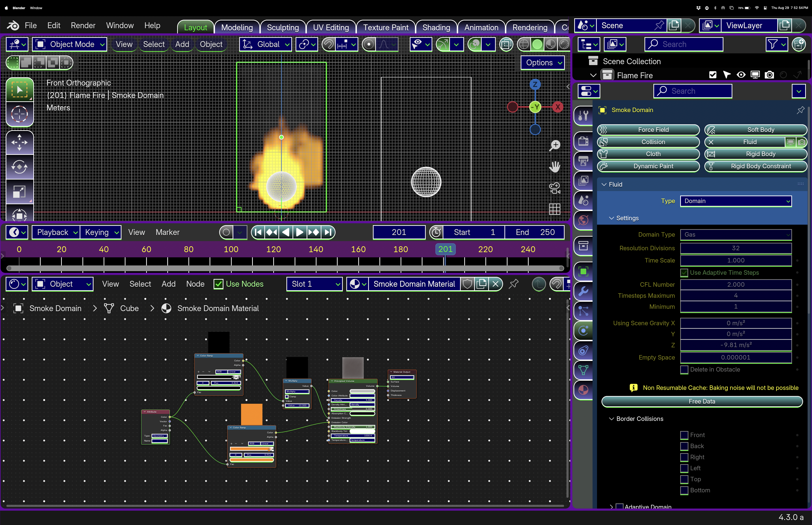The height and width of the screenshot is (525, 812).
Task: Enable Back border collision checkbox
Action: click(x=684, y=446)
